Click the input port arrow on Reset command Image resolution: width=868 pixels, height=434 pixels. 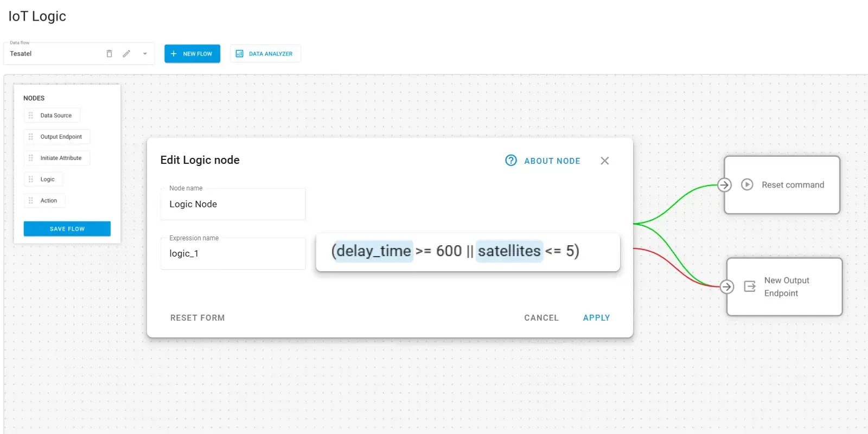[724, 184]
